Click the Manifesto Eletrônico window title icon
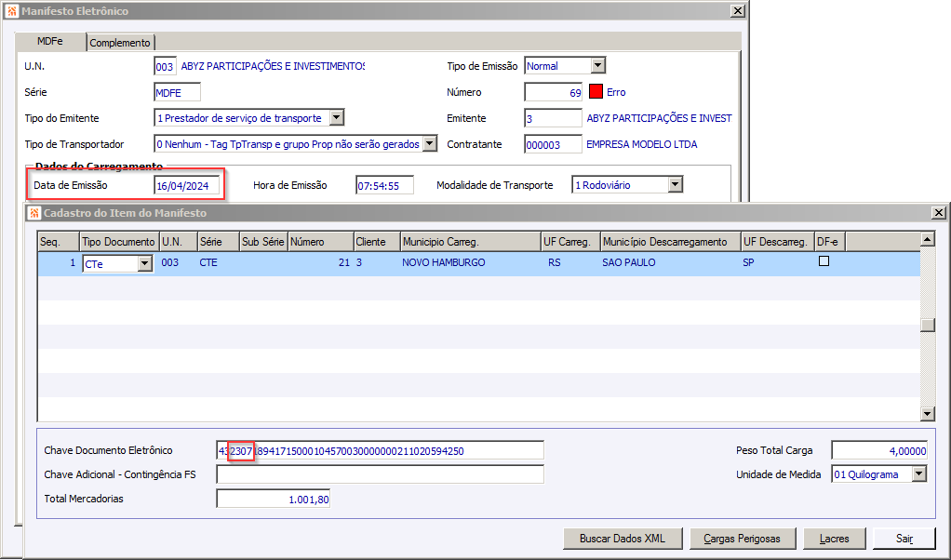Image resolution: width=951 pixels, height=560 pixels. pos(12,11)
